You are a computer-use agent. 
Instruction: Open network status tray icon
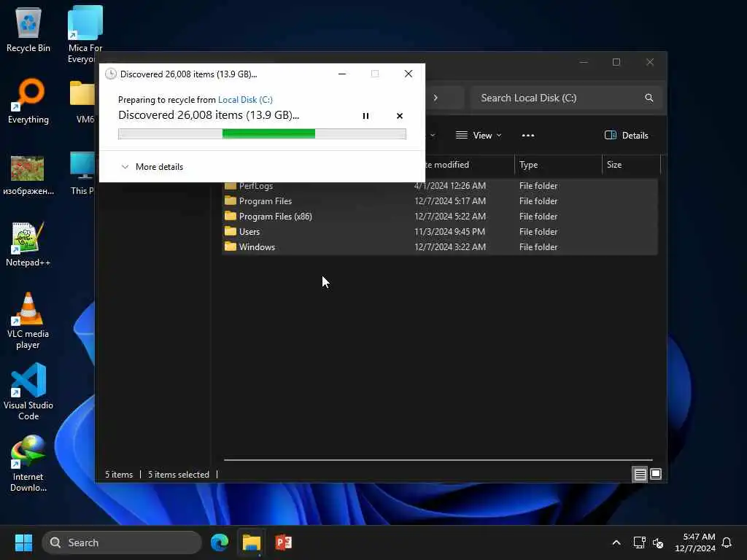click(639, 542)
